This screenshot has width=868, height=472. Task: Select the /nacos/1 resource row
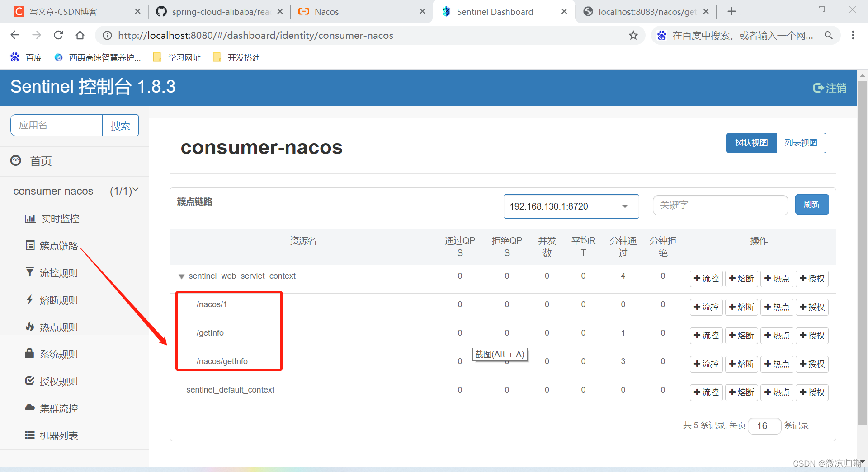(x=503, y=307)
